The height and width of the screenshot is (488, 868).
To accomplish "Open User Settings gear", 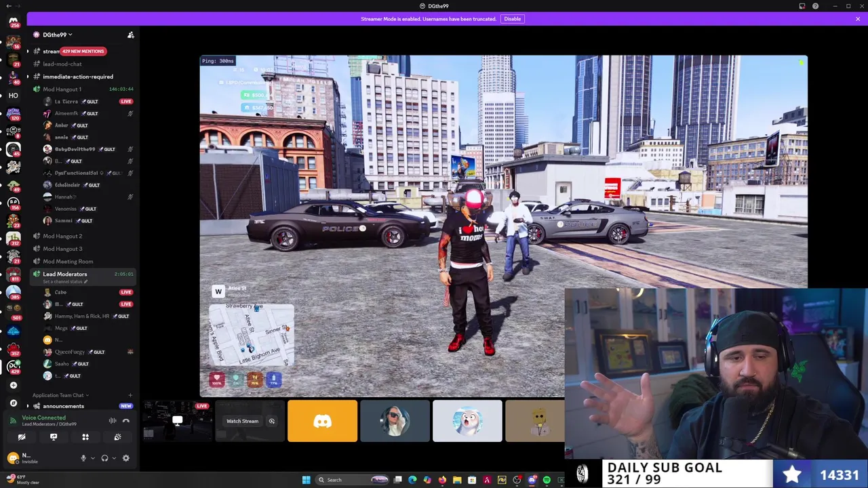I will tap(125, 458).
